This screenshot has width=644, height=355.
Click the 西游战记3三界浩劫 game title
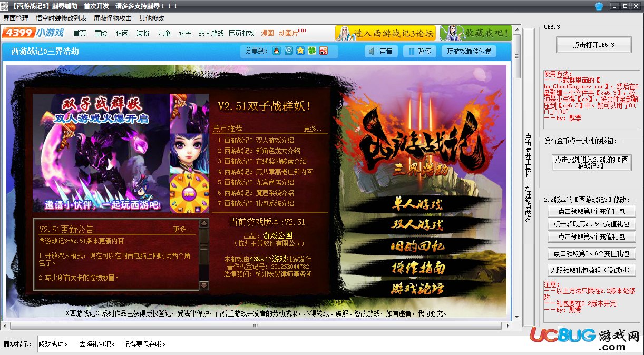45,51
